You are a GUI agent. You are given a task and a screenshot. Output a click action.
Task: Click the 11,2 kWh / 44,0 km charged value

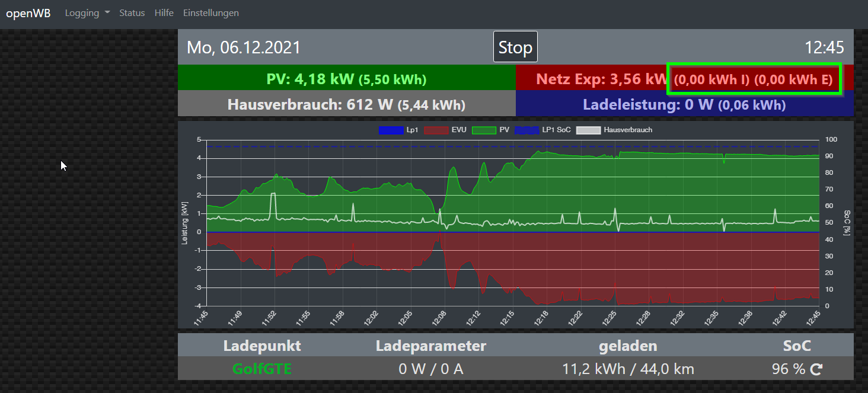pyautogui.click(x=628, y=369)
